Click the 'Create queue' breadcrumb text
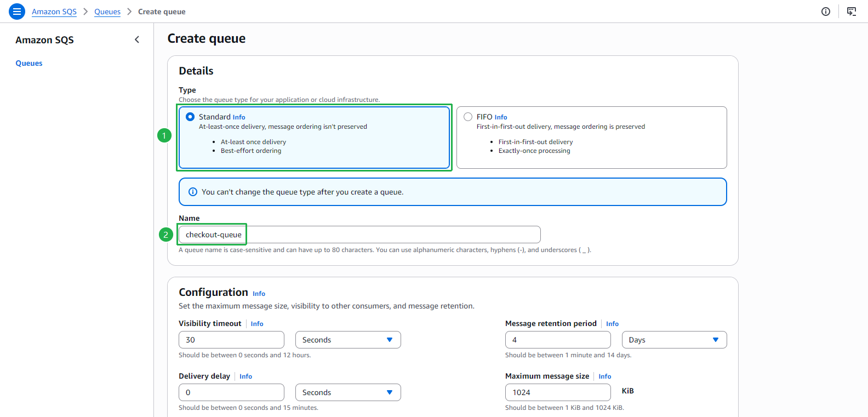The height and width of the screenshot is (417, 868). coord(162,12)
